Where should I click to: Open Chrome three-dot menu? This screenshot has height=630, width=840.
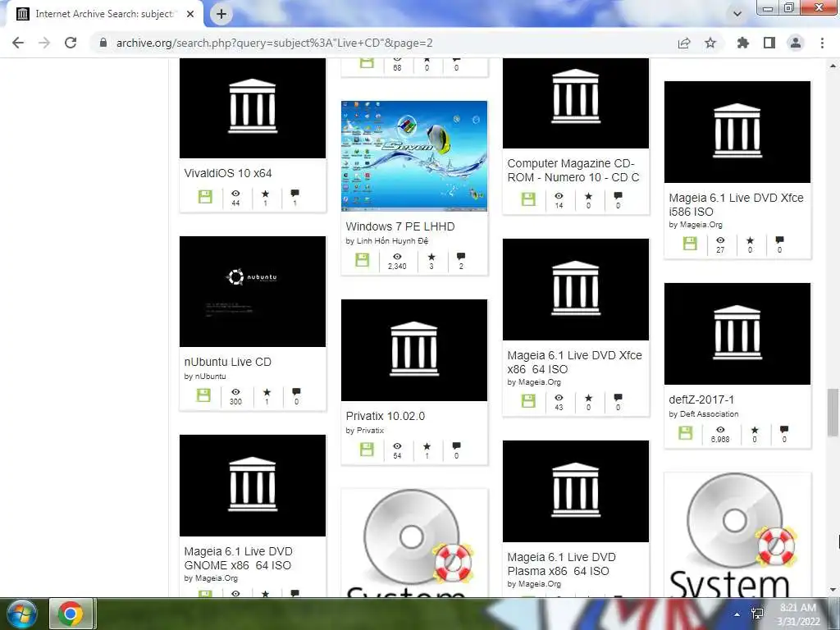[822, 43]
